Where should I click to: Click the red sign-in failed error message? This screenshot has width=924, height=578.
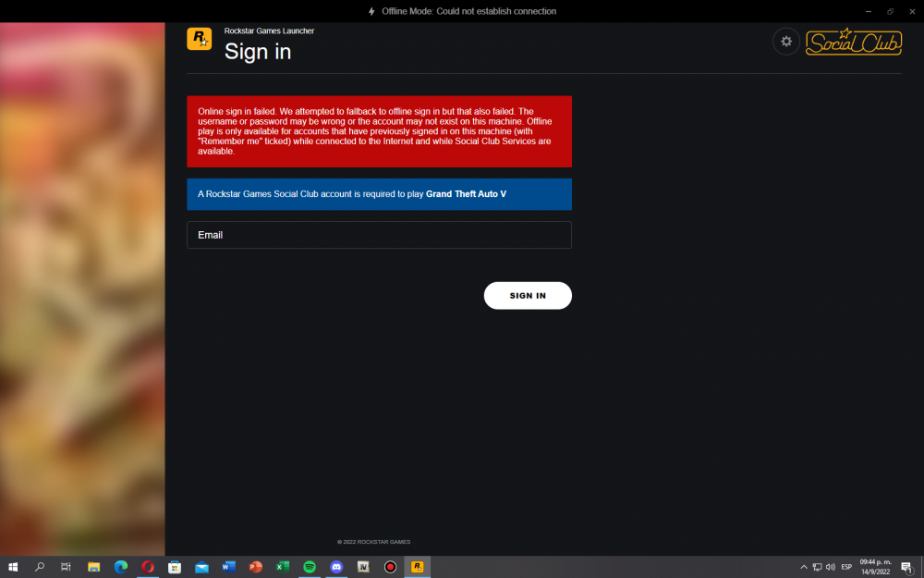tap(379, 131)
